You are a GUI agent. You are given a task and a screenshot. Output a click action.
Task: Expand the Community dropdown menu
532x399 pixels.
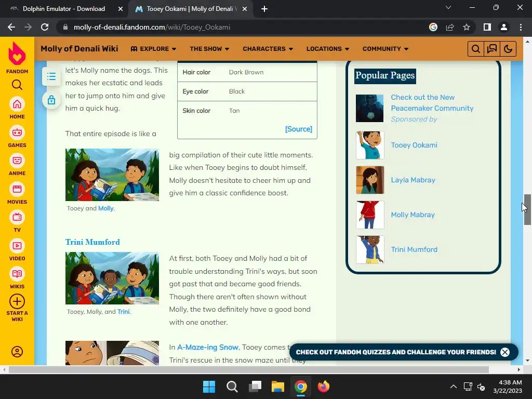coord(385,49)
